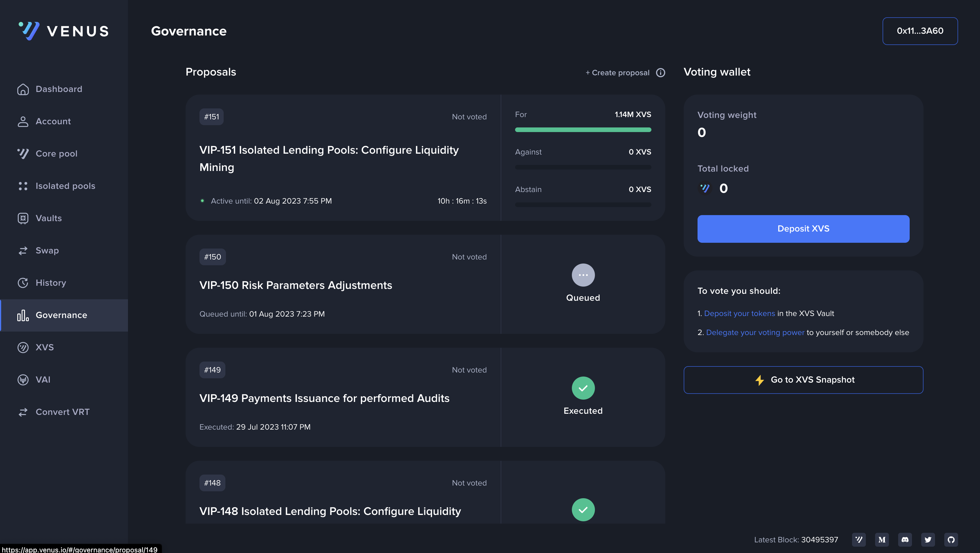Click the Venus logo icon

click(29, 31)
